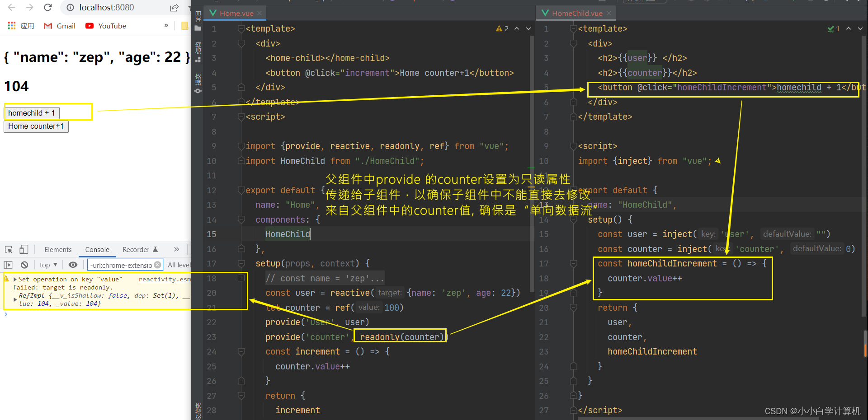
Task: Open the 'All levels' log level dropdown
Action: point(179,265)
